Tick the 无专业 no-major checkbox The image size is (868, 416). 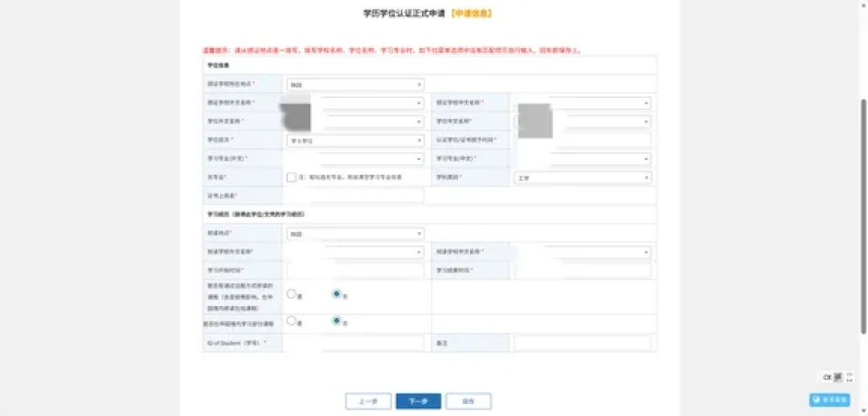[291, 177]
